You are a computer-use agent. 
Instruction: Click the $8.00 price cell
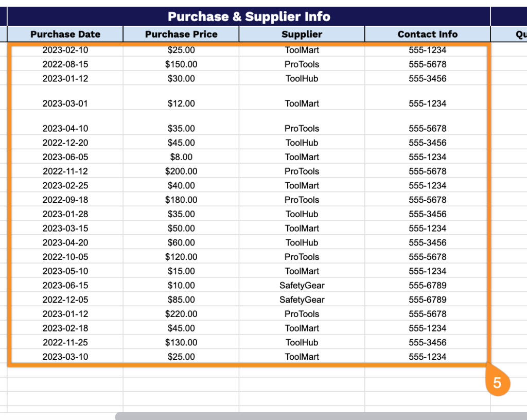coord(181,157)
